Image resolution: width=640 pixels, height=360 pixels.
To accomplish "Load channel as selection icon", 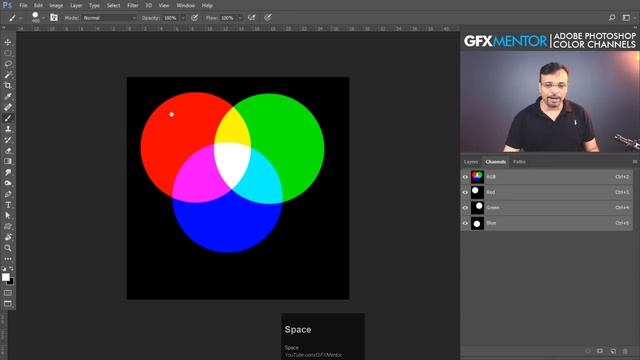I will point(588,351).
